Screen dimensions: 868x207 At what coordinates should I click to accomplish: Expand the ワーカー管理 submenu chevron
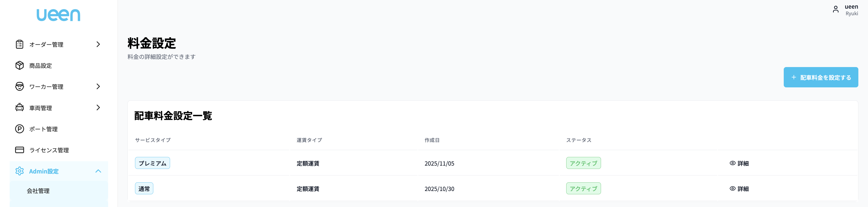pyautogui.click(x=98, y=87)
